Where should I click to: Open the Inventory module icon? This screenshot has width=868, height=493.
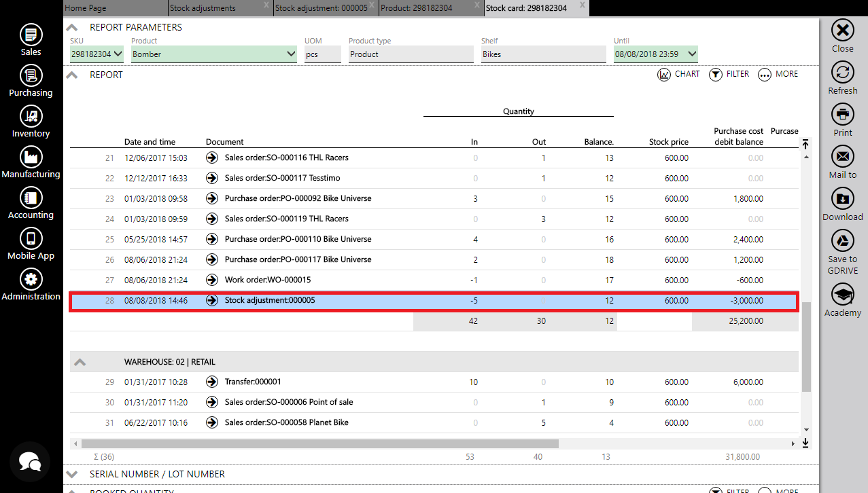click(x=31, y=116)
